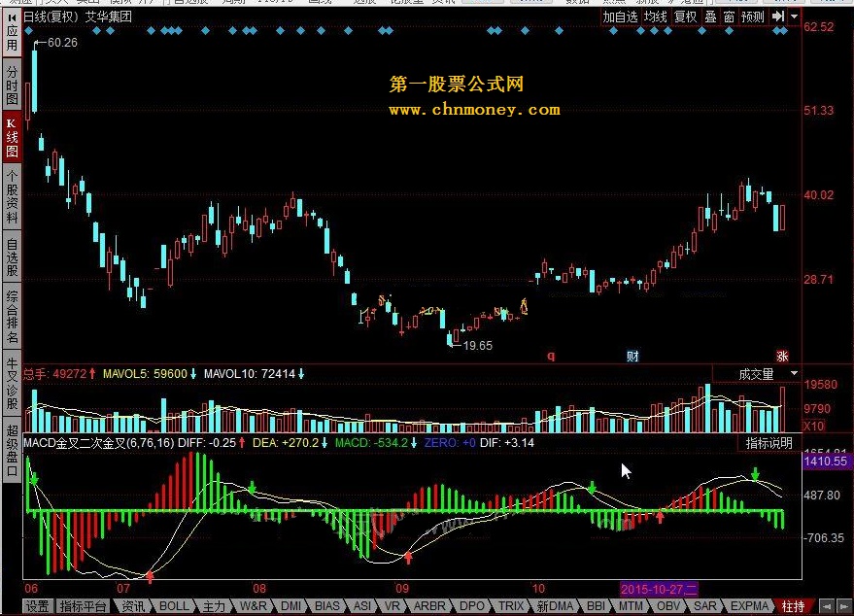Screen dimensions: 854x616
Task: Switch to the K线图 view
Action: (12, 137)
